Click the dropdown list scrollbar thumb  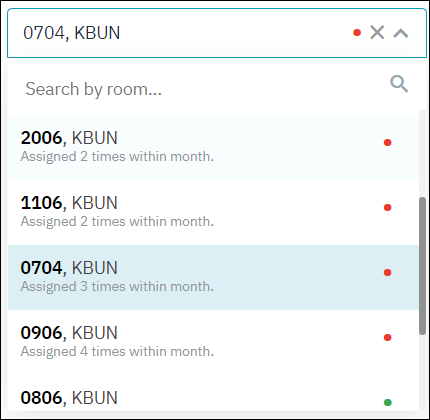pyautogui.click(x=422, y=266)
